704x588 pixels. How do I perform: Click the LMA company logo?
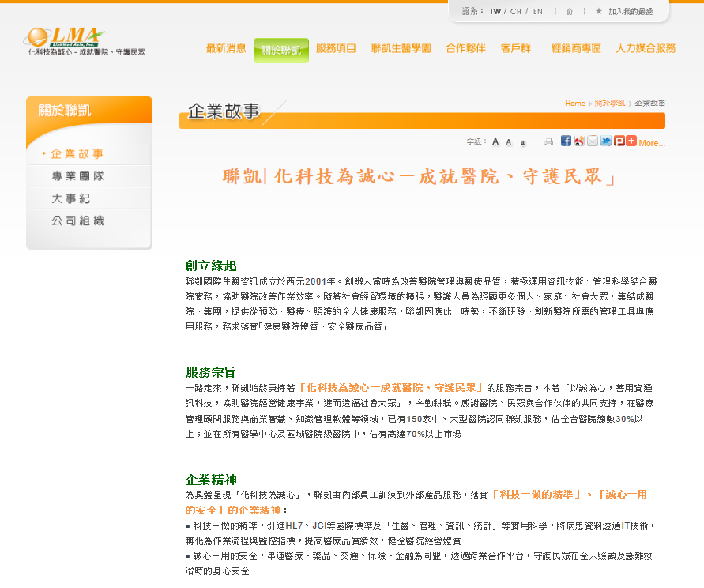65,37
